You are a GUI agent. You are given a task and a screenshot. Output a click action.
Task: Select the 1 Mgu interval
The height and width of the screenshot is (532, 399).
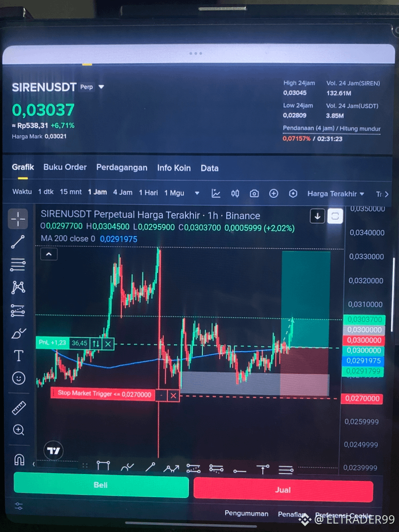[x=174, y=193]
